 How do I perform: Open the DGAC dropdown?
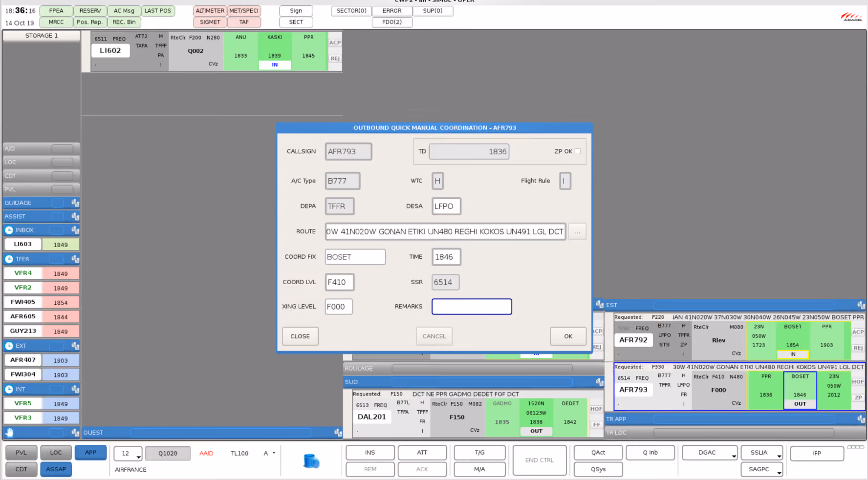[710, 453]
